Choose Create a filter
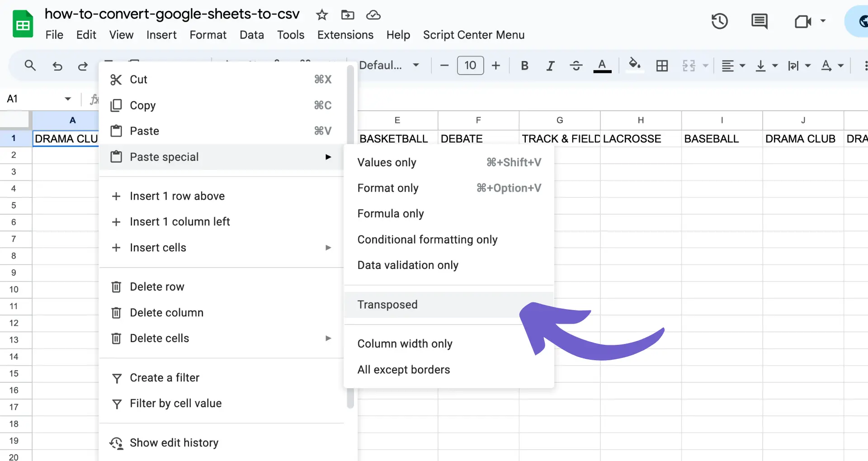868x461 pixels. point(222,378)
